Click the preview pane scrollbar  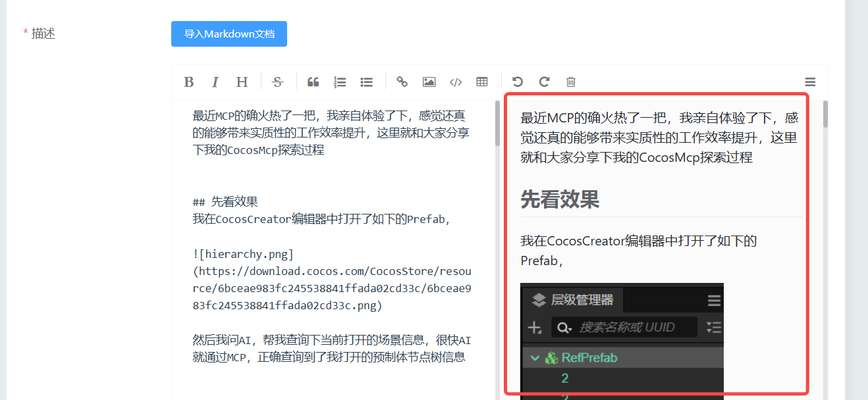pos(825,114)
